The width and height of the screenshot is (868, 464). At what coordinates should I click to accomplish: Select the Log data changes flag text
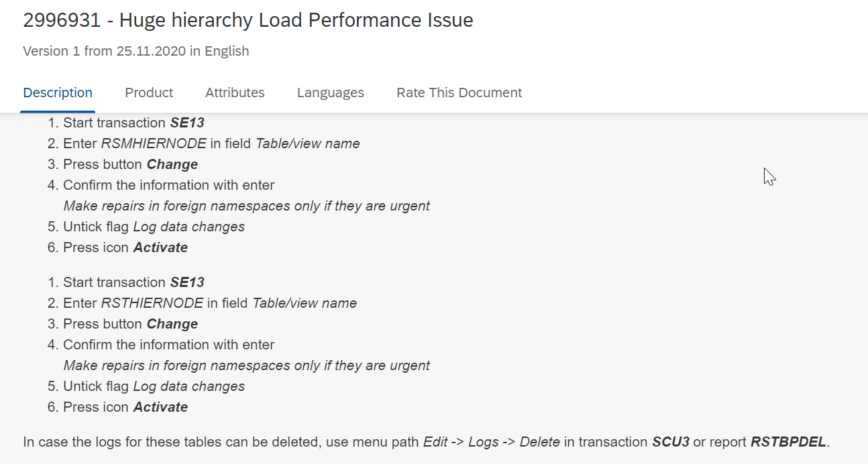188,227
